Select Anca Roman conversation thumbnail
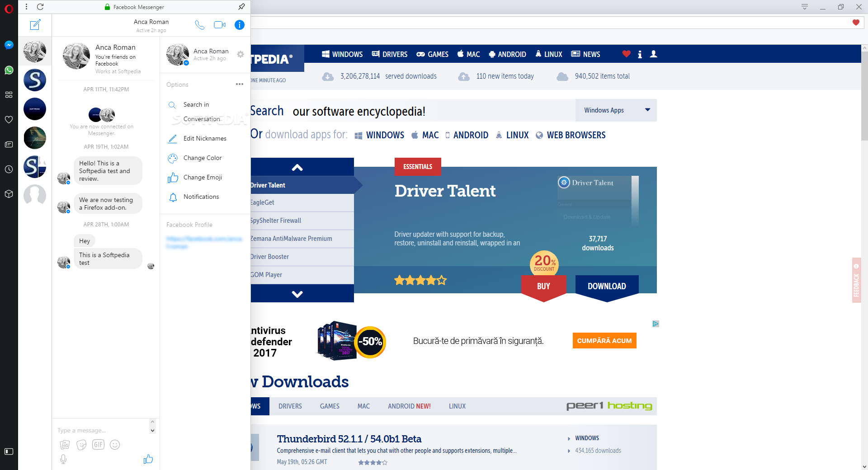Viewport: 868px width, 470px height. (35, 52)
